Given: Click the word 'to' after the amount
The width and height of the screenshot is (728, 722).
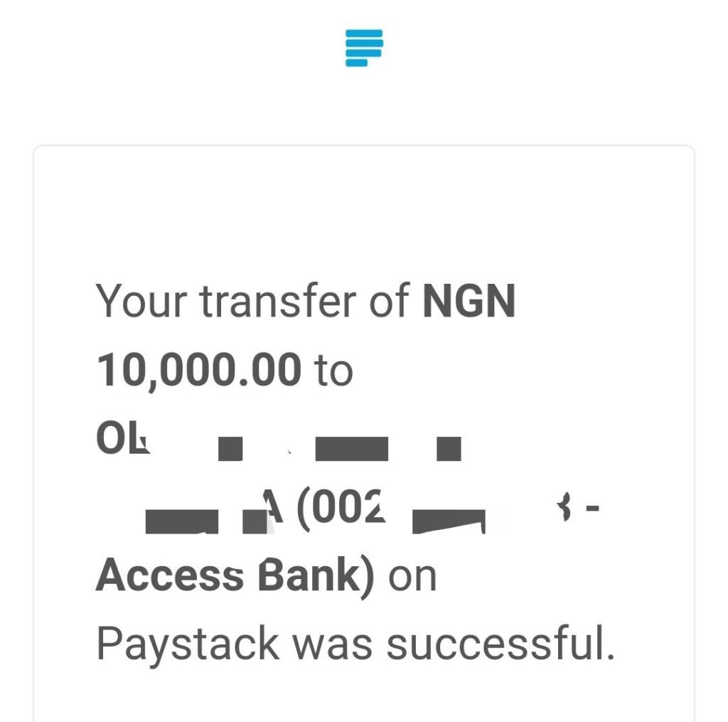Looking at the screenshot, I should coord(333,371).
